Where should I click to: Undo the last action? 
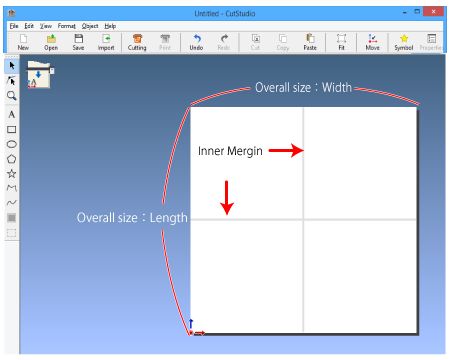point(196,42)
